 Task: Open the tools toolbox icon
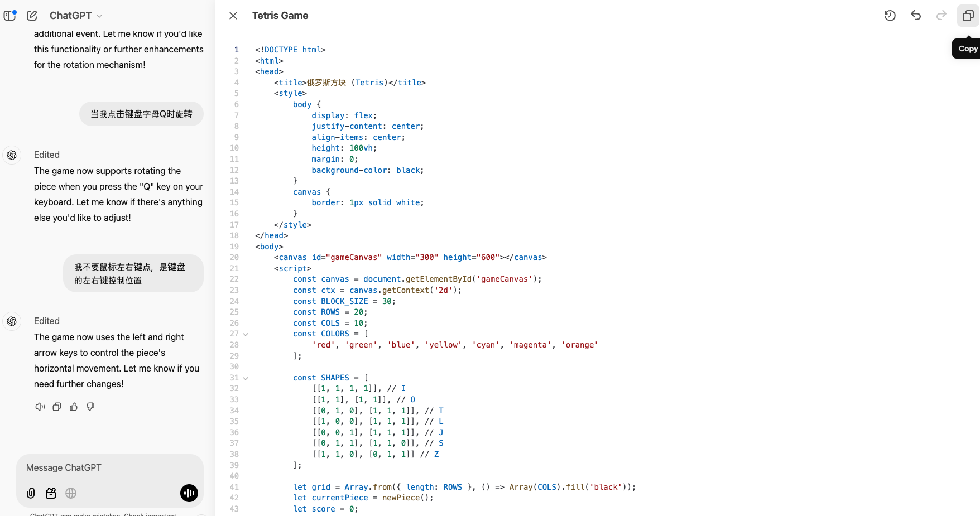(x=51, y=493)
